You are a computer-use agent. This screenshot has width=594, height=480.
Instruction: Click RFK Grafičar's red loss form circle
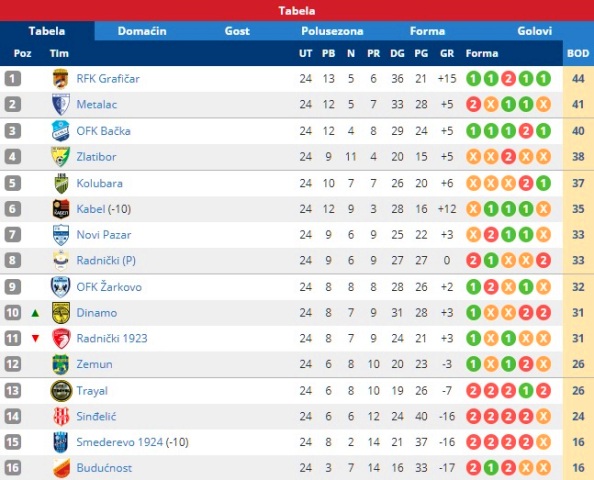tap(508, 79)
